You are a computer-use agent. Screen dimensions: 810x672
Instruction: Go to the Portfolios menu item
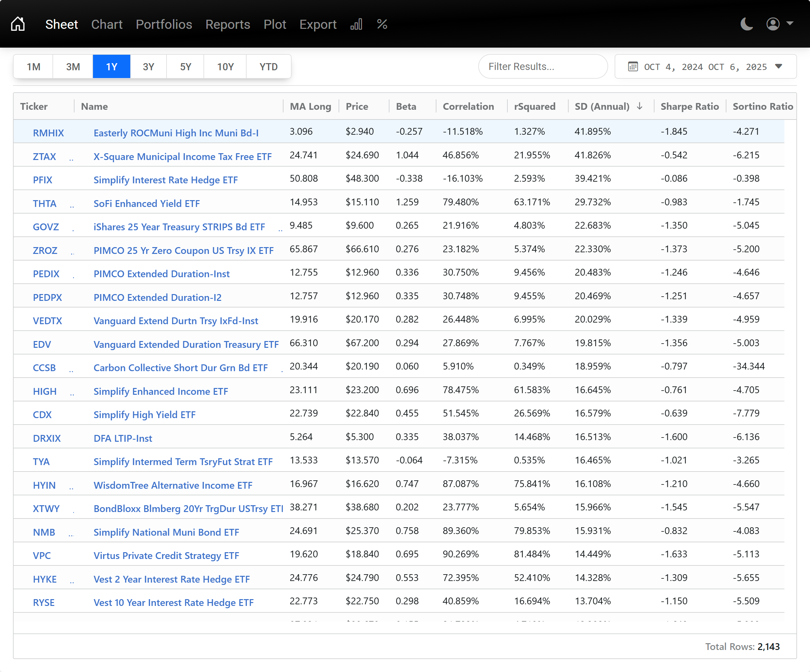pos(164,24)
